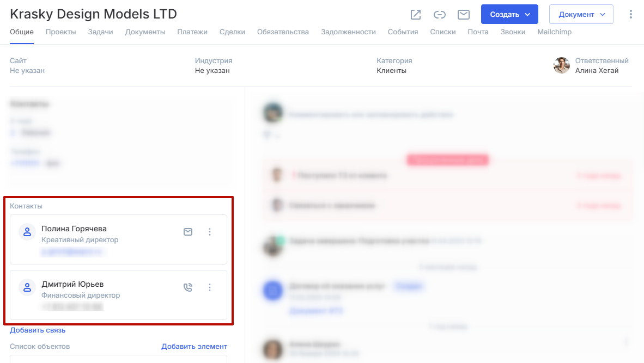Click the Добавить элемент link
The width and height of the screenshot is (644, 363).
point(195,347)
